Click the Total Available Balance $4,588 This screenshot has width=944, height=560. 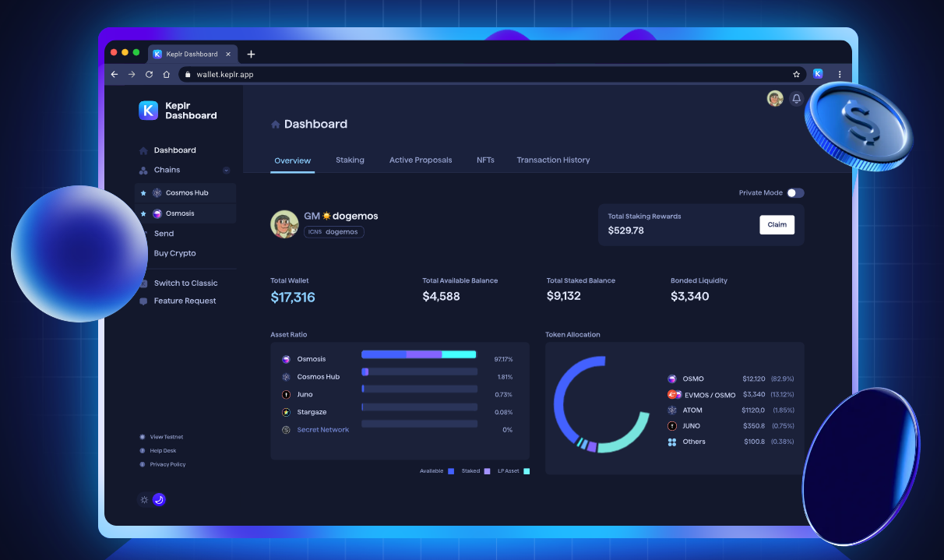click(442, 297)
